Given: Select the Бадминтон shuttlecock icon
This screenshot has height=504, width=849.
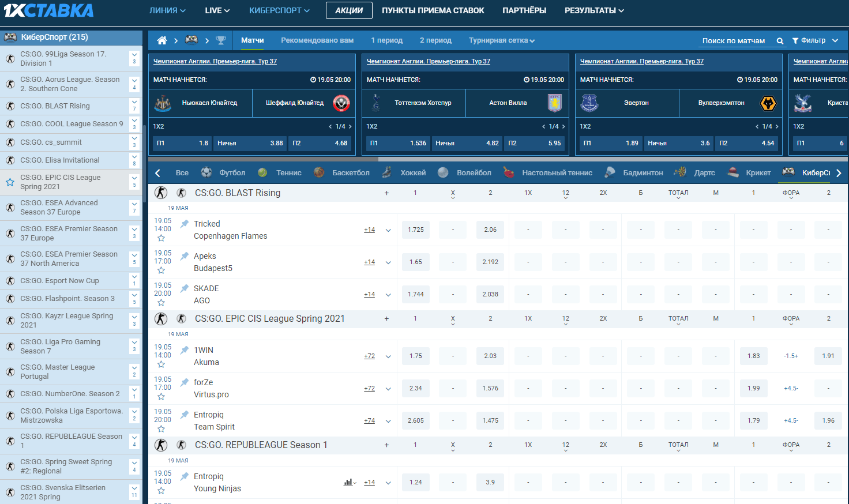Looking at the screenshot, I should [x=610, y=172].
